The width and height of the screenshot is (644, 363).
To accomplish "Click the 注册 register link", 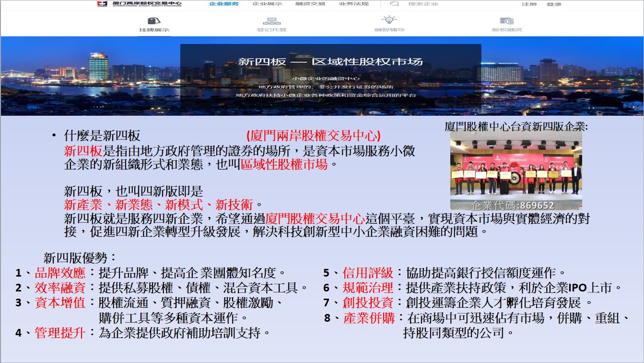I will click(529, 5).
